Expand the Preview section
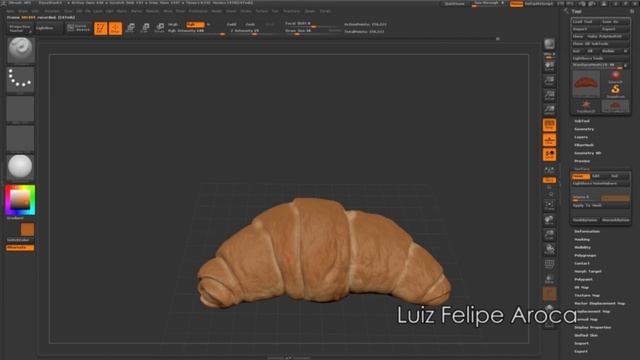The width and height of the screenshot is (640, 360). pos(582,161)
